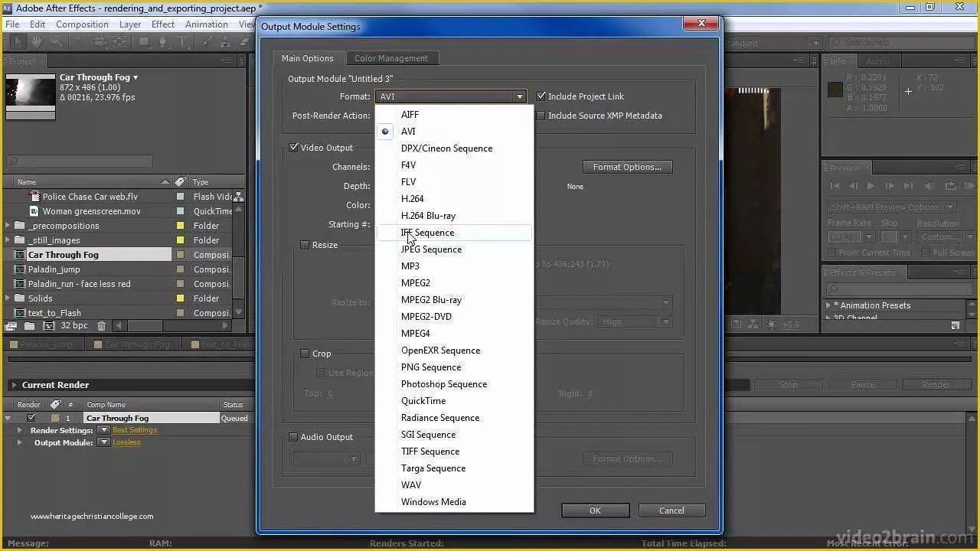Screen dimensions: 980x551
Task: Click the First Frame button in Preview panel
Action: pyautogui.click(x=835, y=186)
